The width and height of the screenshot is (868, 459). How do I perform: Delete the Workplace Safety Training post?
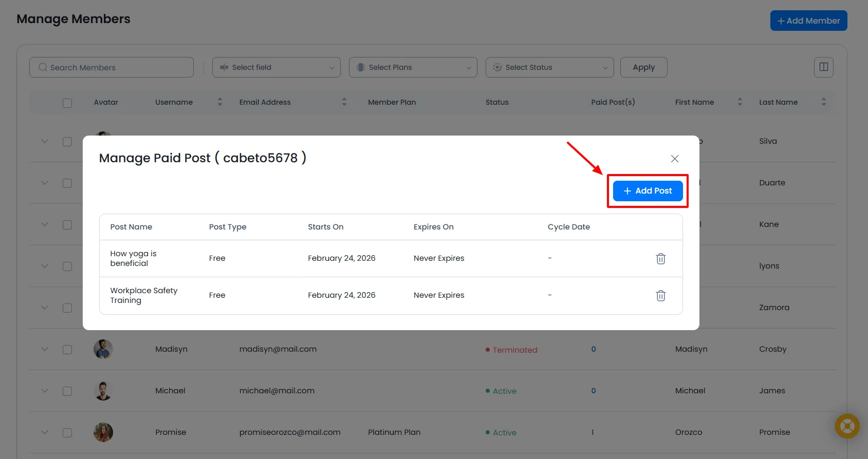[660, 296]
